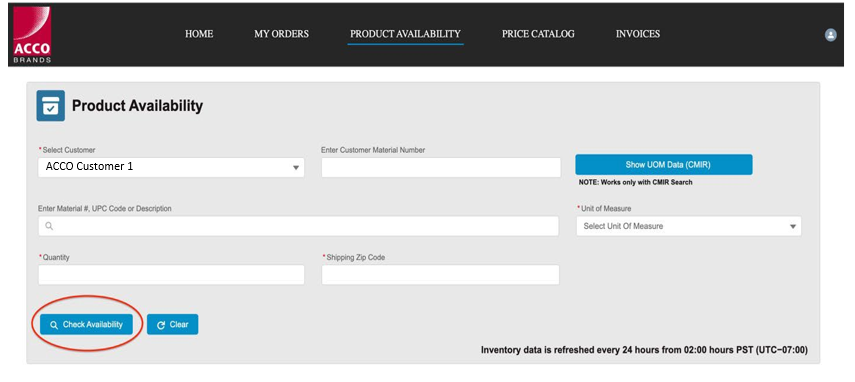Select the PRODUCT AVAILABILITY tab
Image resolution: width=855 pixels, height=382 pixels.
coord(405,34)
